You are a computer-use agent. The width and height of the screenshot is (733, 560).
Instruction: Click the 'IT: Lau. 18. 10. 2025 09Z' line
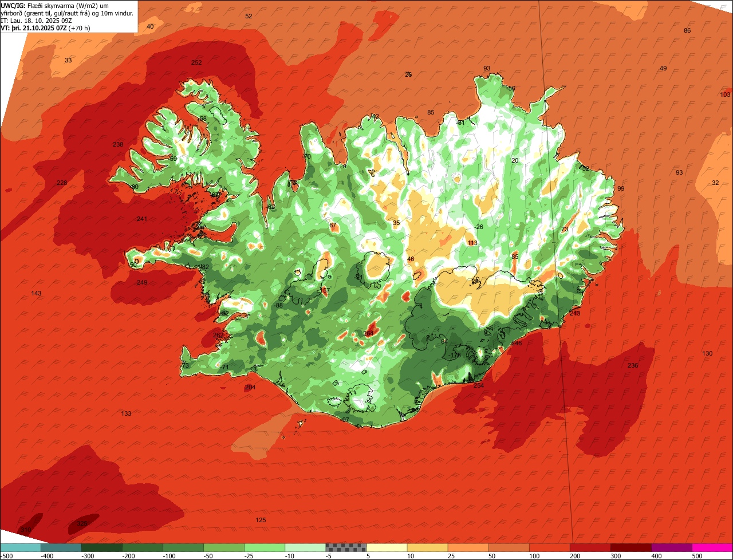pyautogui.click(x=37, y=21)
